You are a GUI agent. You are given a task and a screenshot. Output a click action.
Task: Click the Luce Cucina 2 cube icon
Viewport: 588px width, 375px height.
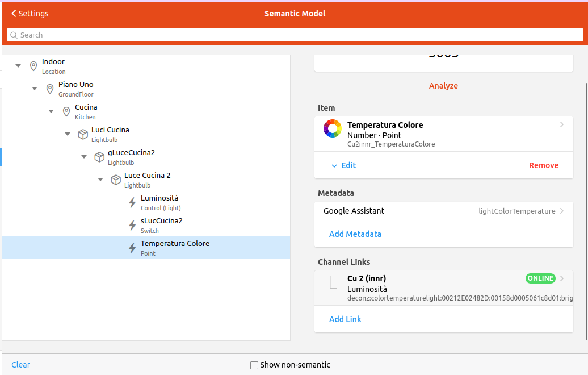pyautogui.click(x=116, y=180)
